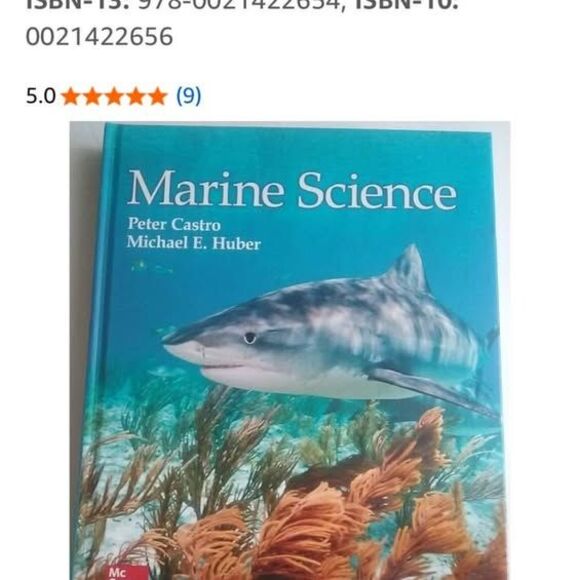This screenshot has height=580, width=580.
Task: Click the fifth orange rating star
Action: click(158, 97)
